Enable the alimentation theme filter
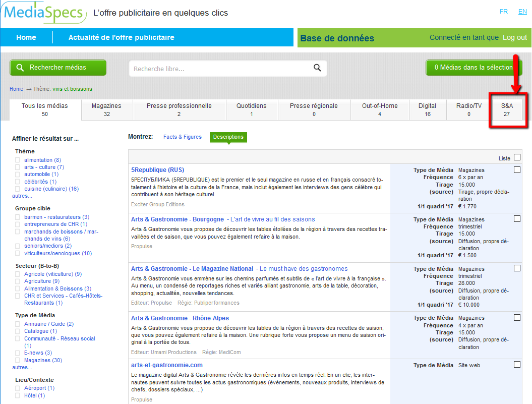 pyautogui.click(x=18, y=160)
